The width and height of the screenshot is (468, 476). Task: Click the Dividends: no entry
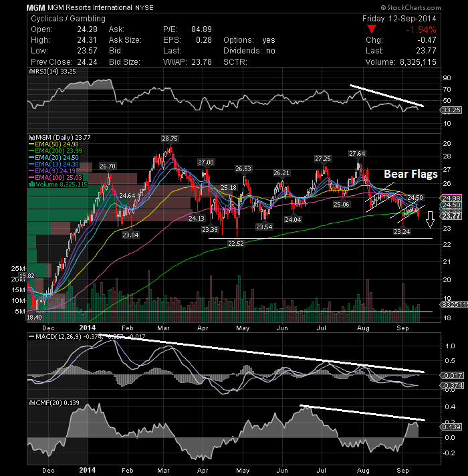[x=249, y=51]
